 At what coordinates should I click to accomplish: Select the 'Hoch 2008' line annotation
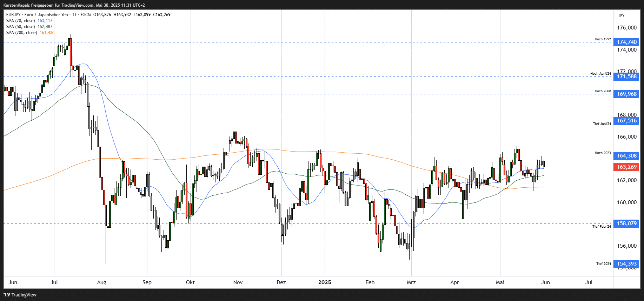(603, 91)
